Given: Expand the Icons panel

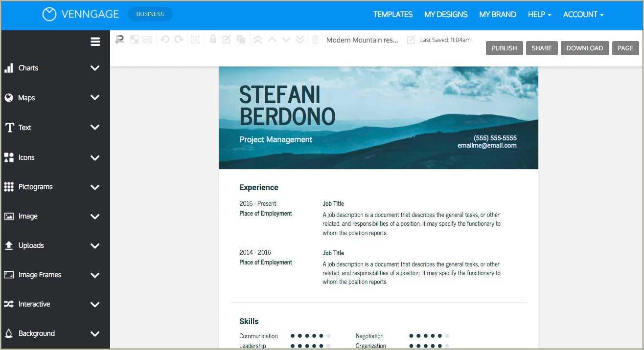Looking at the screenshot, I should 94,157.
